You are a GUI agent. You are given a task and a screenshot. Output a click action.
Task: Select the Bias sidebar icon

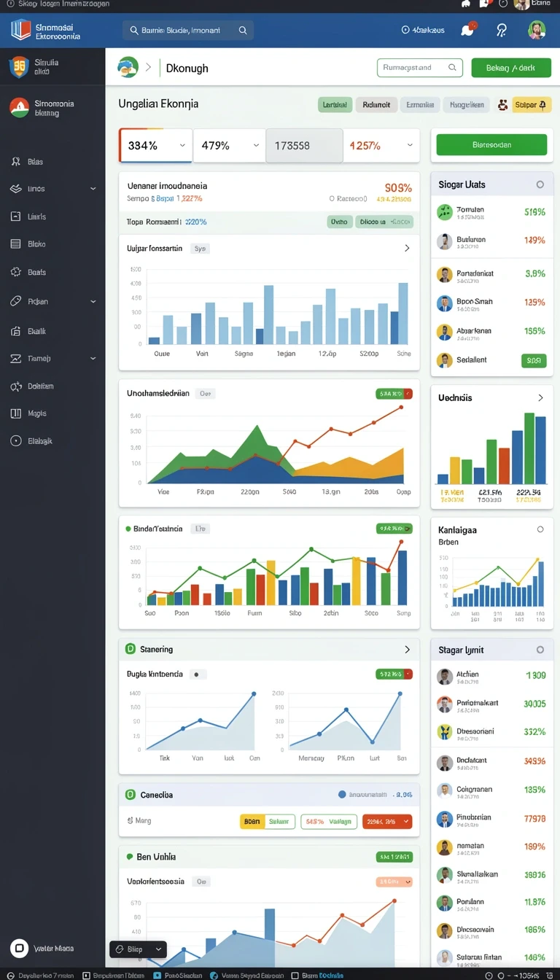(x=16, y=162)
